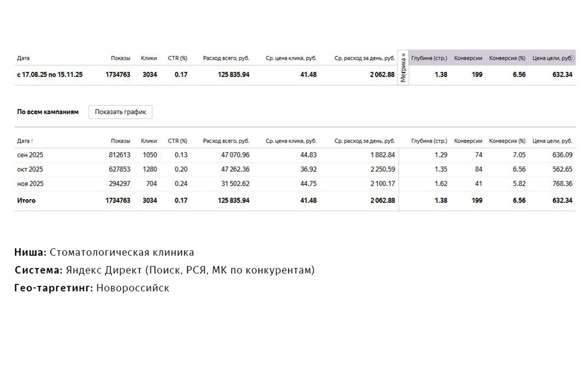Click impressions value 627853
588x392 pixels.
coord(120,169)
